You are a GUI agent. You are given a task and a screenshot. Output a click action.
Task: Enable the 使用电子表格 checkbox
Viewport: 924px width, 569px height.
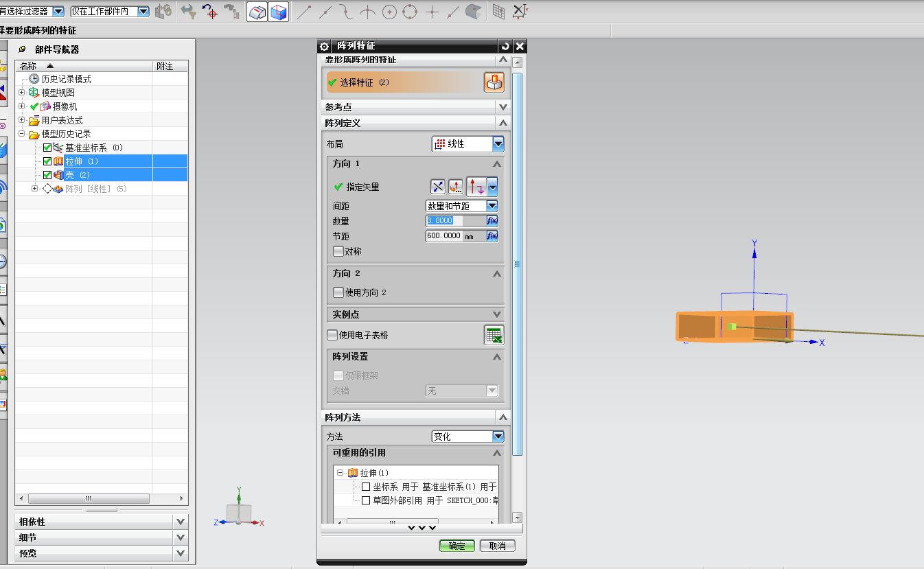pyautogui.click(x=332, y=335)
